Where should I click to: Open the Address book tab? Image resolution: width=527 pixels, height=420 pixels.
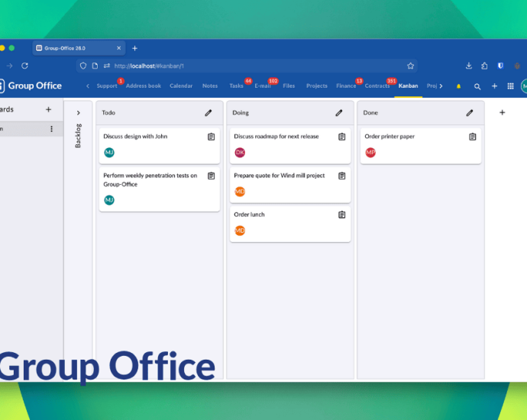[144, 86]
